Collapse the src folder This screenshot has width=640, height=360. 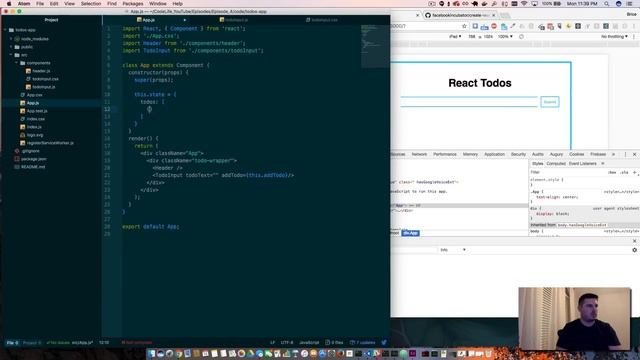[24, 55]
